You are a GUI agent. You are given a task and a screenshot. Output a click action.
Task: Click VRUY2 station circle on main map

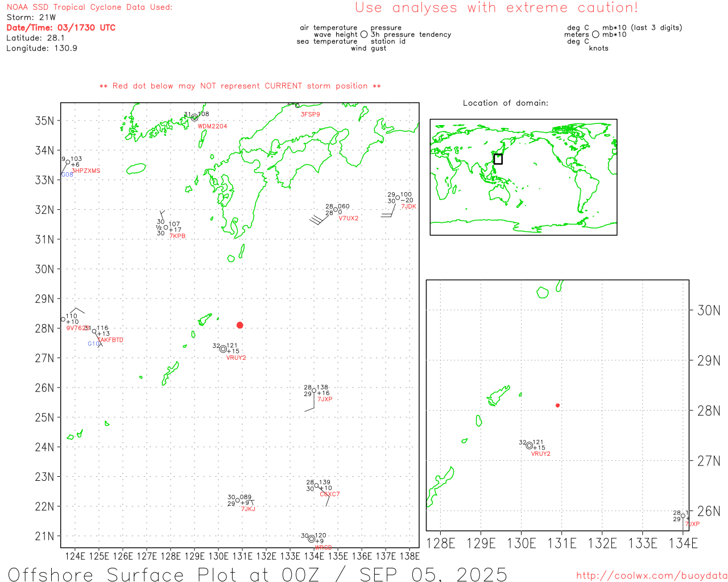(224, 349)
